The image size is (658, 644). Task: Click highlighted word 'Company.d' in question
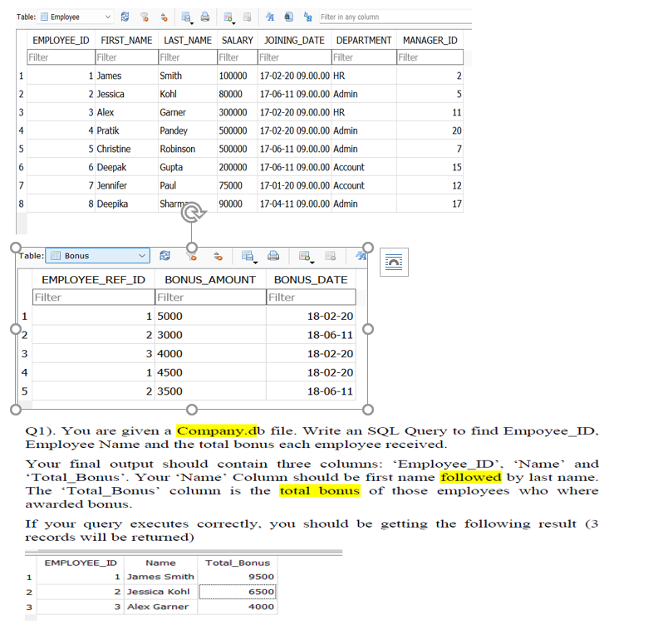(x=216, y=431)
